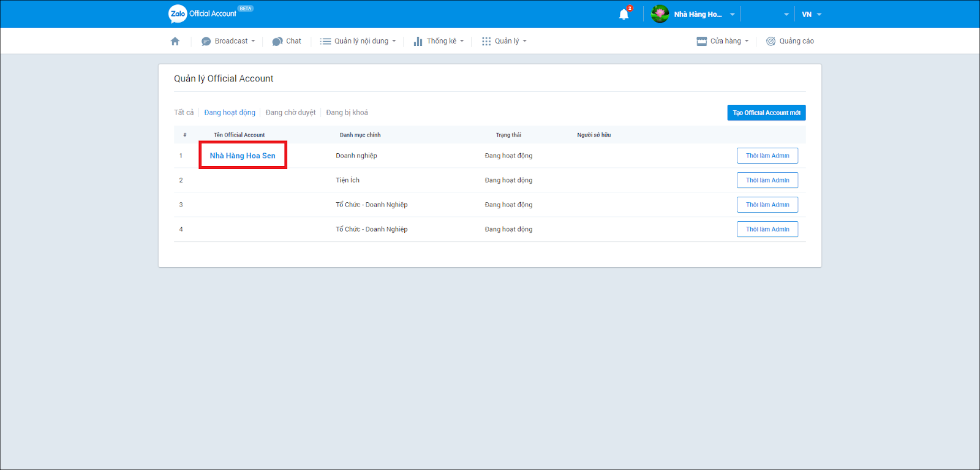Click the Nhà Hàng Hoa Sen avatar

660,14
